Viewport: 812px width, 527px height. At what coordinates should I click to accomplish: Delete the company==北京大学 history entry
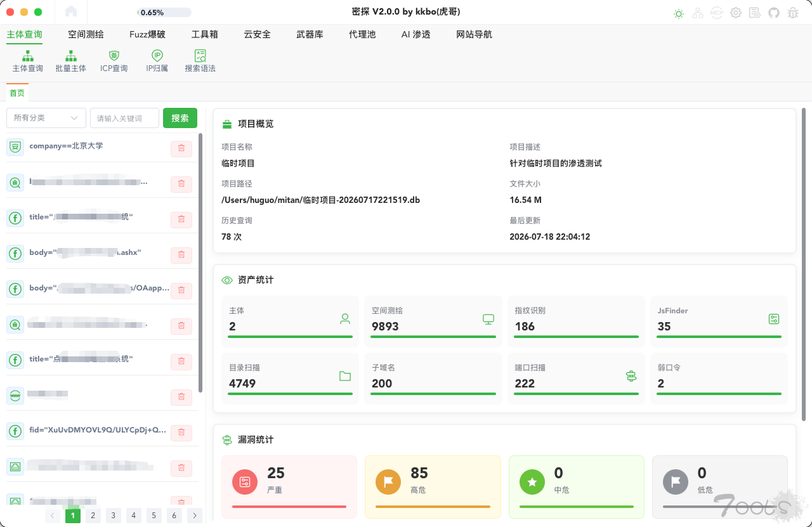click(181, 148)
